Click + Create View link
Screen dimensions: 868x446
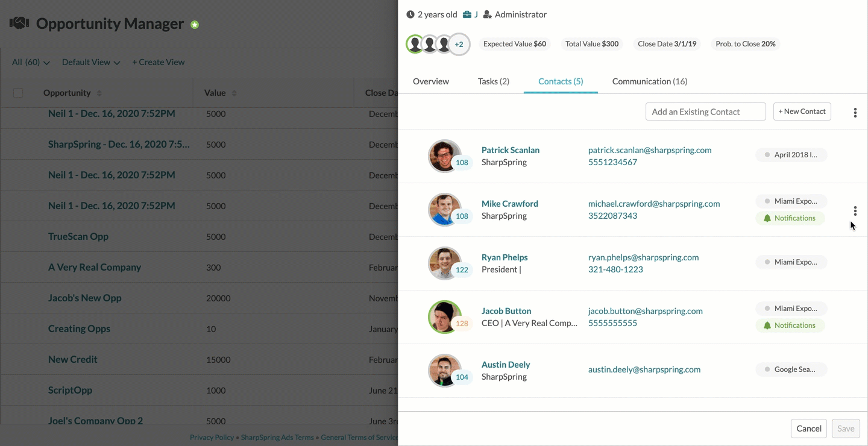tap(159, 62)
